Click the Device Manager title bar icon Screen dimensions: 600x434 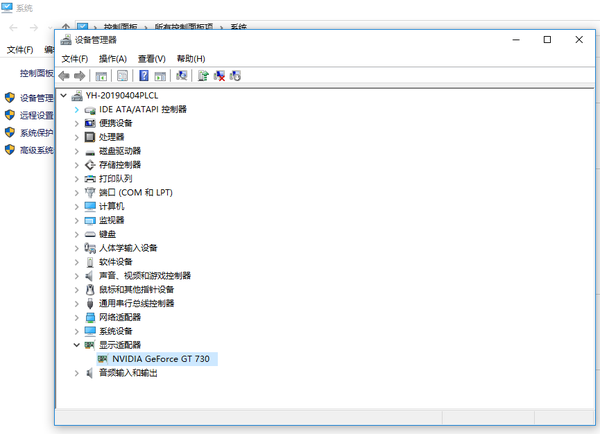click(66, 40)
